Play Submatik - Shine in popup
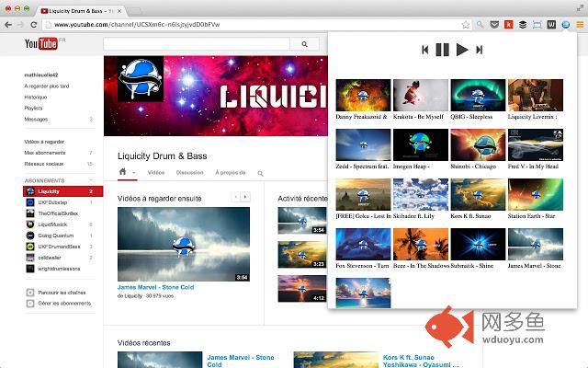This screenshot has width=588, height=368. coord(478,244)
